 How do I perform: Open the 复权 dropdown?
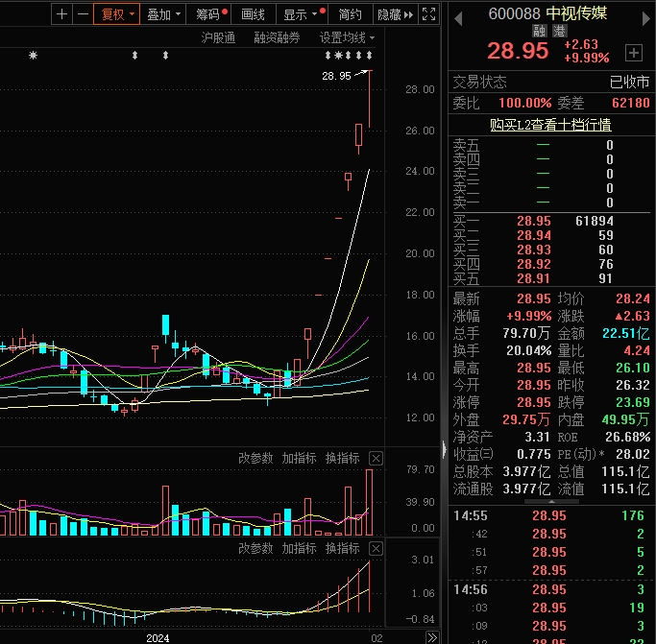click(x=119, y=14)
